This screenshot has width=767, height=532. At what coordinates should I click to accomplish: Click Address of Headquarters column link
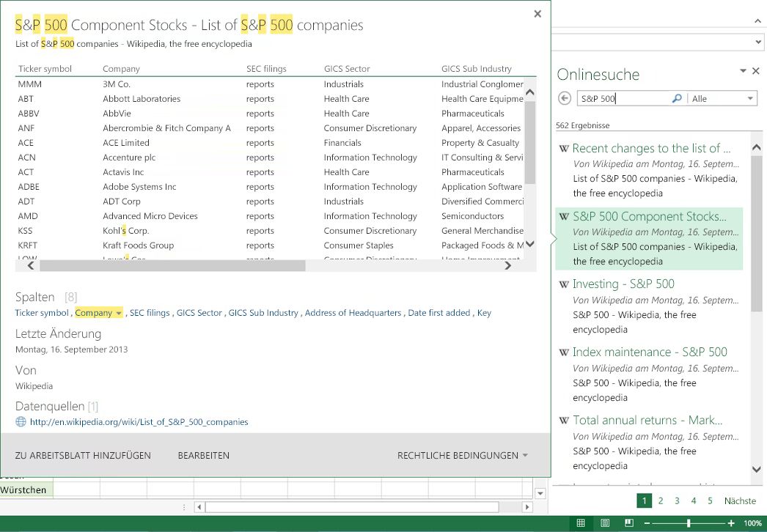click(x=353, y=313)
